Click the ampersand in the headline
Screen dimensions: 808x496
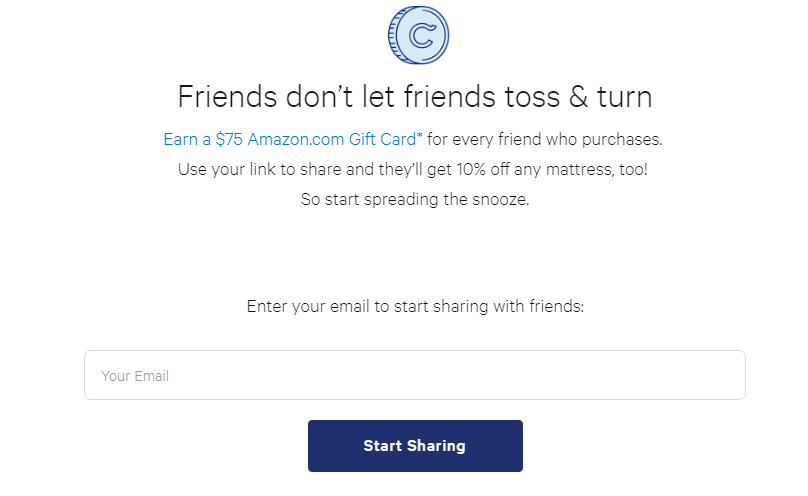(578, 97)
